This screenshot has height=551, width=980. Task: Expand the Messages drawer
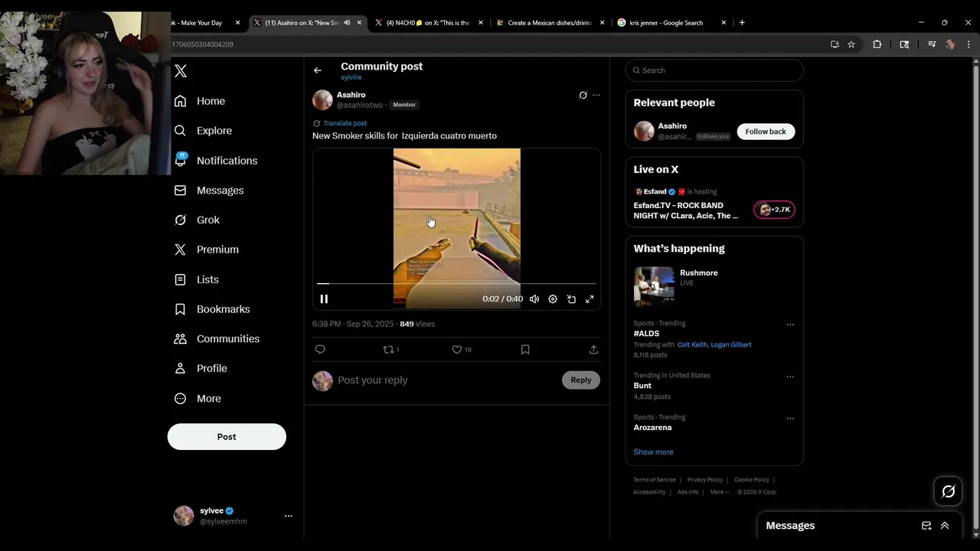[945, 526]
